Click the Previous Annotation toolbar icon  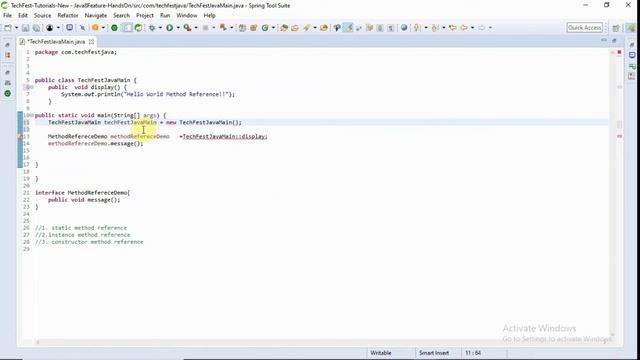[435, 28]
